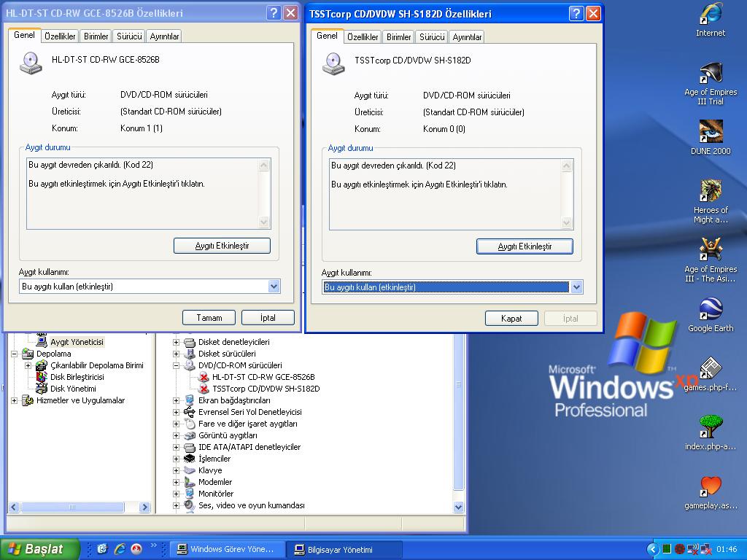Click the Disk Yönetimi icon
The image size is (747, 560).
[42, 389]
